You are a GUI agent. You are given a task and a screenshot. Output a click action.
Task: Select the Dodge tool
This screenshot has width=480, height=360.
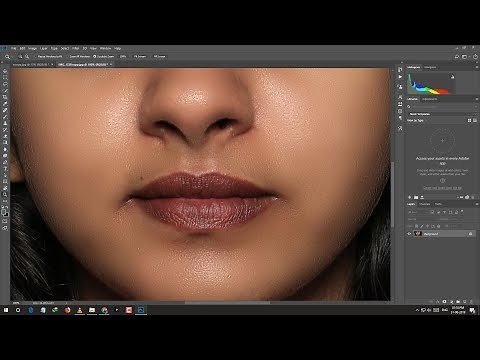tap(5, 156)
